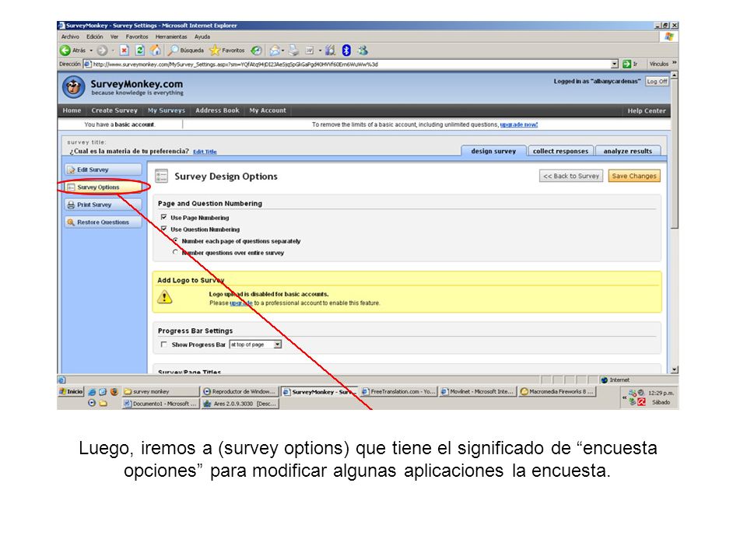The image size is (747, 560).
Task: Open the Favoritos menu in menu bar
Action: 137,37
